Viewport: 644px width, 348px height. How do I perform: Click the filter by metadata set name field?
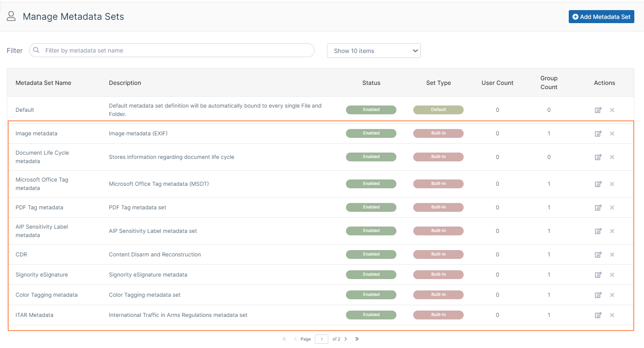click(x=177, y=50)
